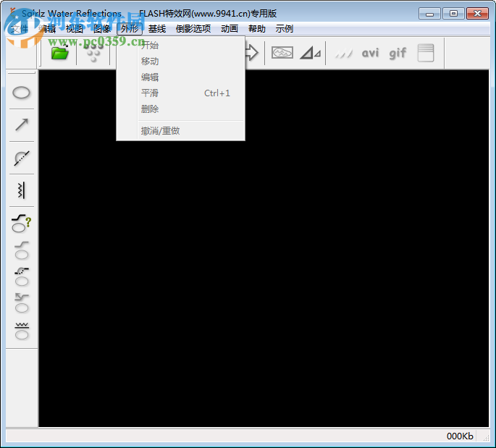Open the 图像 menu
496x448 pixels.
[102, 29]
